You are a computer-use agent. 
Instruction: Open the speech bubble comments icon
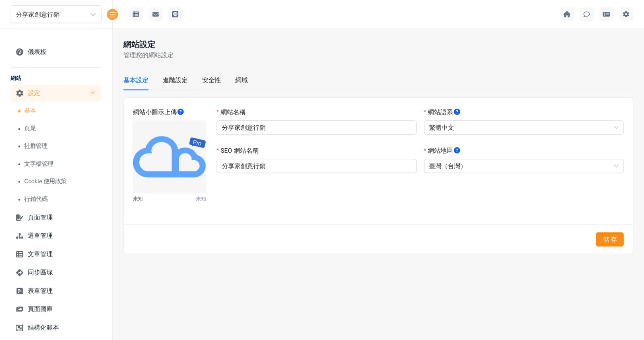(x=586, y=15)
